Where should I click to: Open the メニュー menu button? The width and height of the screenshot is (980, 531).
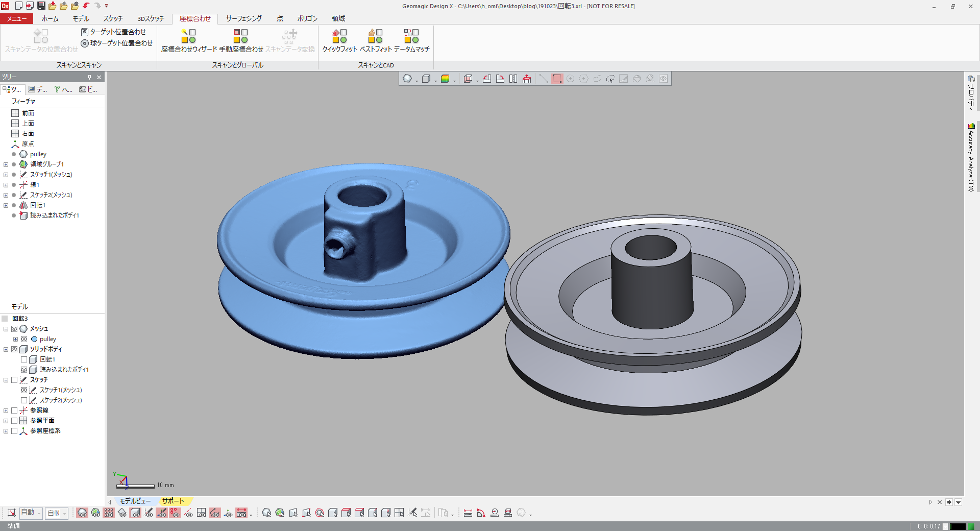tap(17, 18)
